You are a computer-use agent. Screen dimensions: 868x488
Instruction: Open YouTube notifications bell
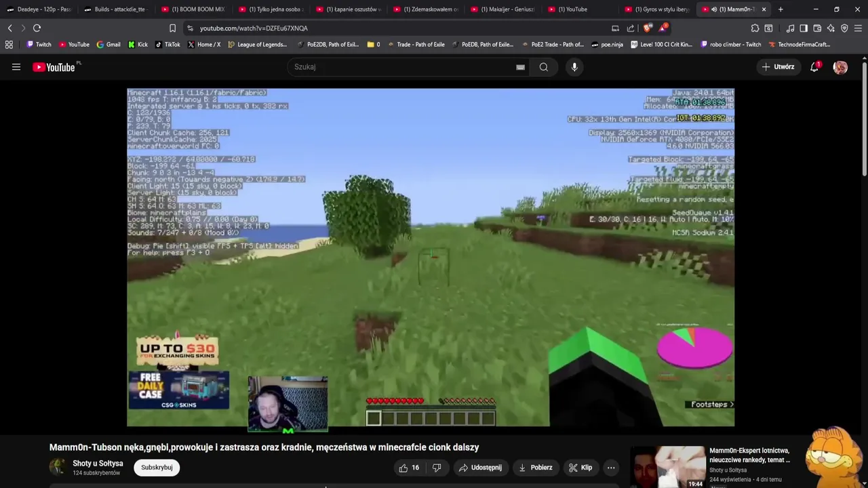click(x=814, y=67)
